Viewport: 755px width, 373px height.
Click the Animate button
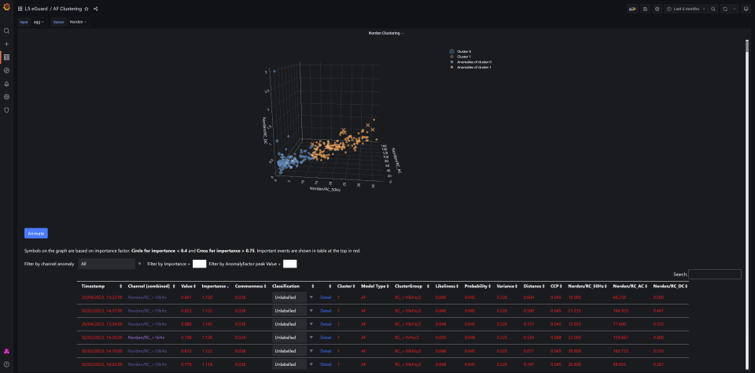[36, 233]
